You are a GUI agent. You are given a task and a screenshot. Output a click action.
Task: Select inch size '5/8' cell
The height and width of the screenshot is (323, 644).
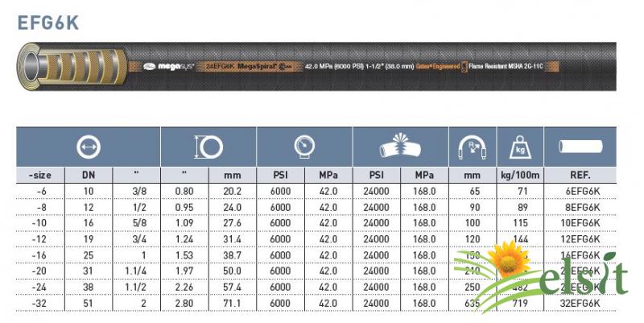pos(139,223)
